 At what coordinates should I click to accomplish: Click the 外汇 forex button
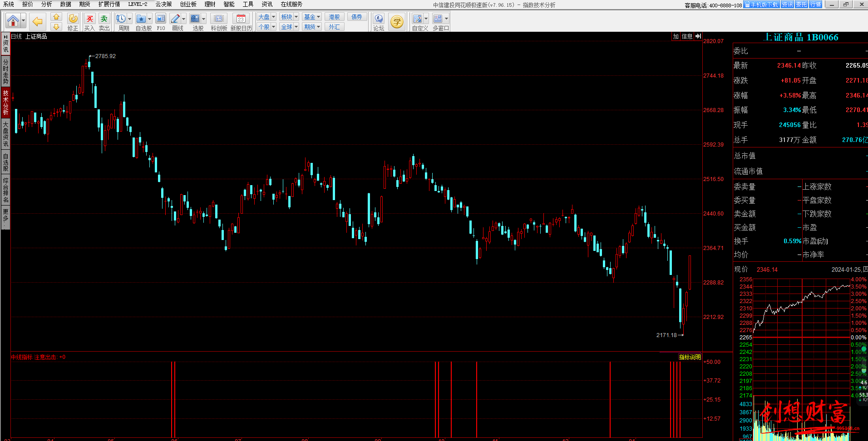335,27
